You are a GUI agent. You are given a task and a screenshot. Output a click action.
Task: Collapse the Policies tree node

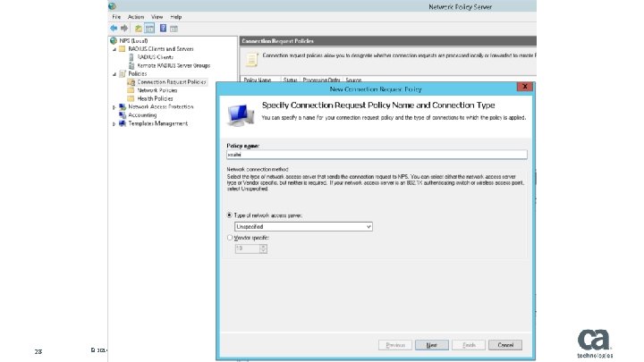click(x=114, y=74)
